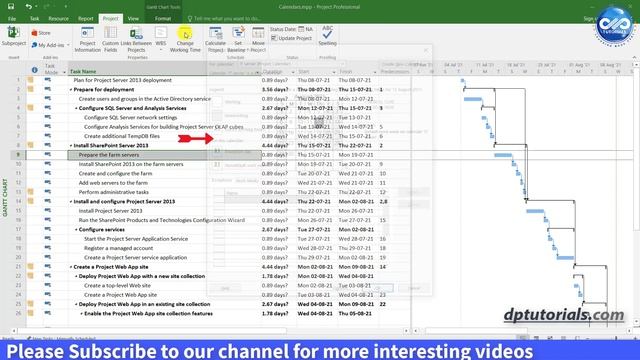
Task: Collapse the Configure services summary task
Action: [76, 229]
